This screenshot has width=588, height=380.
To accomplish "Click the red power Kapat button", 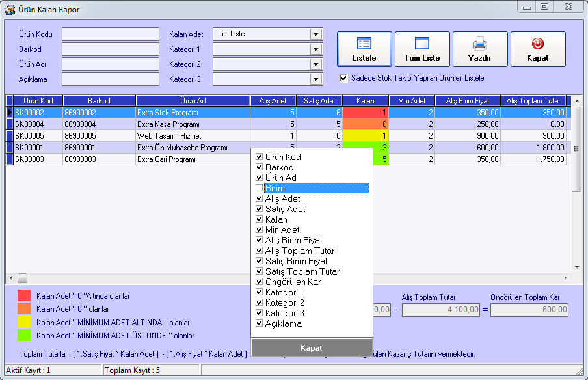I will (x=538, y=49).
